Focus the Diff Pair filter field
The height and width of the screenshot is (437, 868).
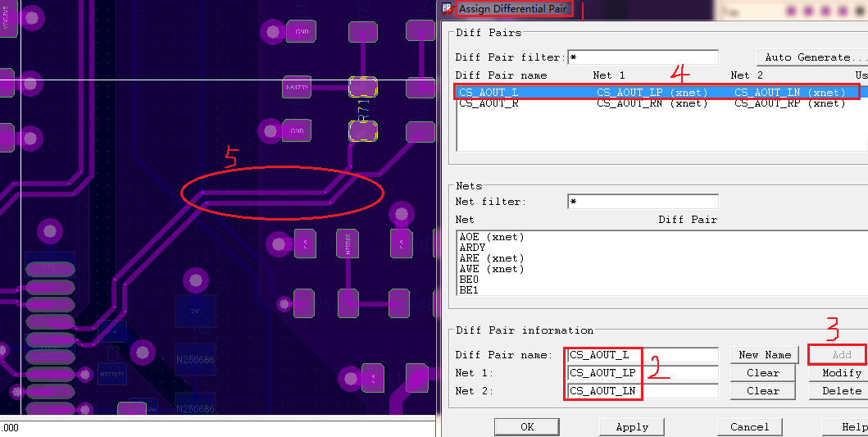pyautogui.click(x=643, y=57)
